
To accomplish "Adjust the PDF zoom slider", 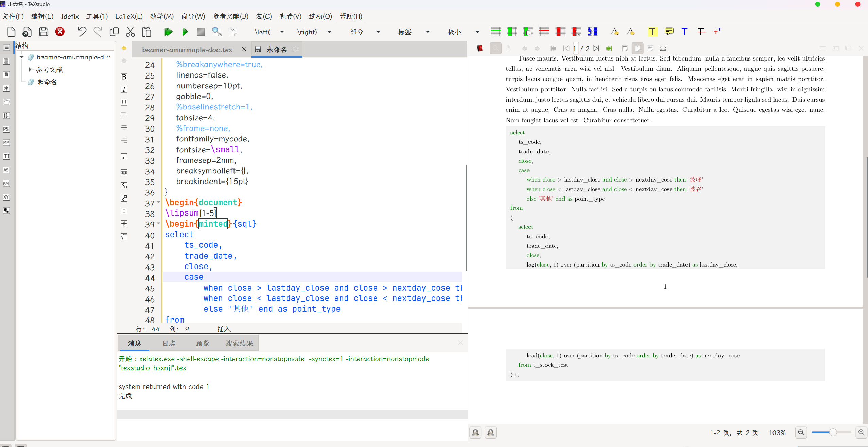I will tap(831, 432).
